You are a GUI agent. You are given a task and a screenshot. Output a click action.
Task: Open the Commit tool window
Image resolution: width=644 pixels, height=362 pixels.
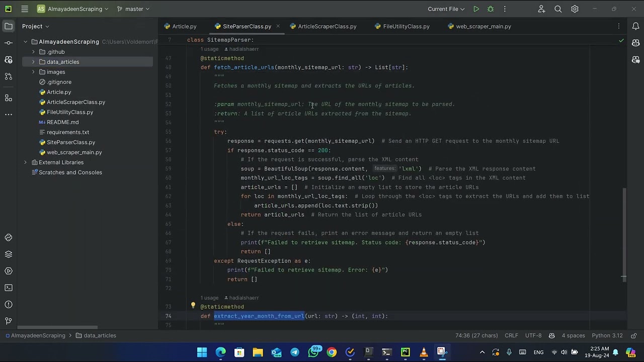(x=8, y=43)
